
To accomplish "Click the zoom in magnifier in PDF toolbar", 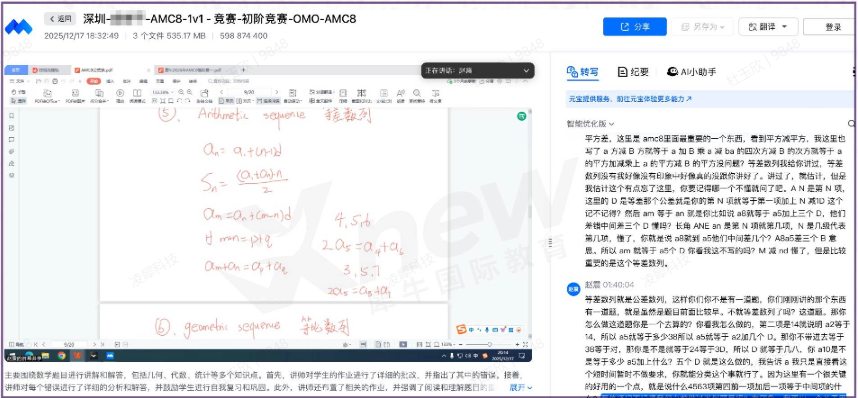I will pyautogui.click(x=190, y=92).
